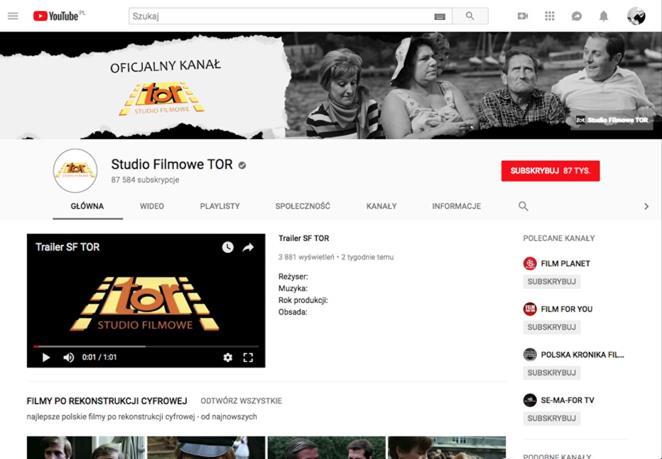The height and width of the screenshot is (459, 662).
Task: Click the 87 584 subskrypcje text
Action: point(145,180)
